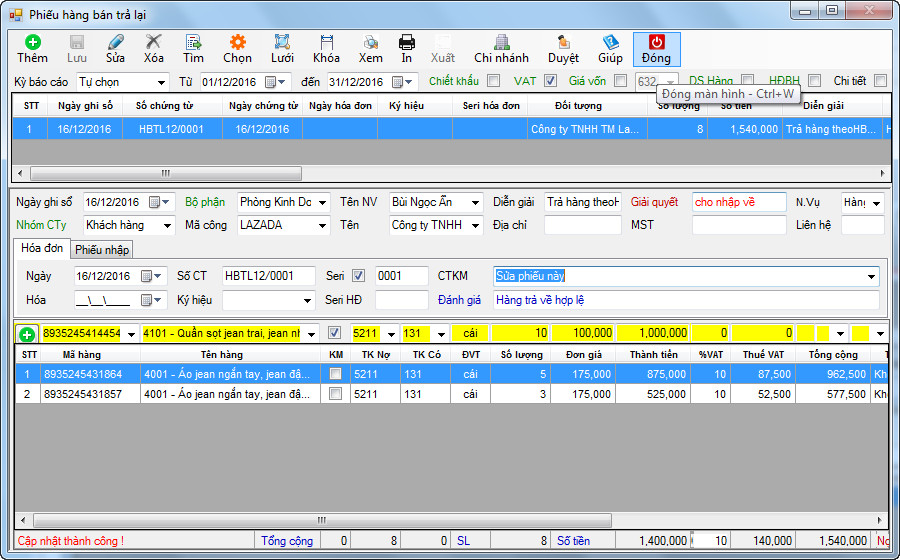The width and height of the screenshot is (900, 560).
Task: Click the Chi nhánh (branch) building icon
Action: pyautogui.click(x=502, y=42)
